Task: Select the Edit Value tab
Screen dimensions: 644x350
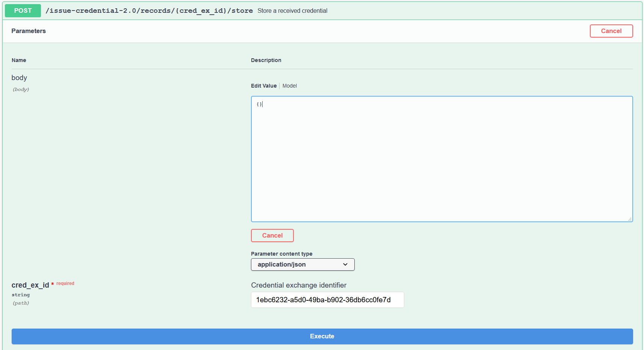Action: tap(263, 86)
